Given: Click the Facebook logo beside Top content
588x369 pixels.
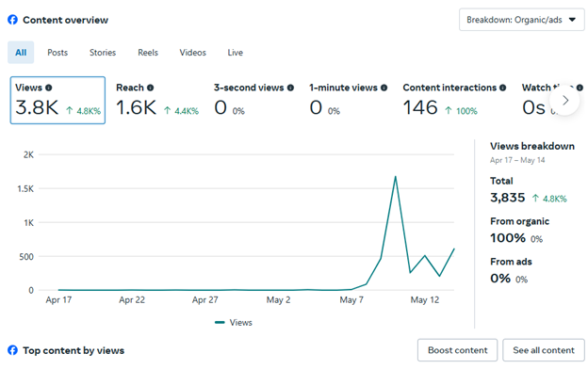Looking at the screenshot, I should tap(13, 350).
